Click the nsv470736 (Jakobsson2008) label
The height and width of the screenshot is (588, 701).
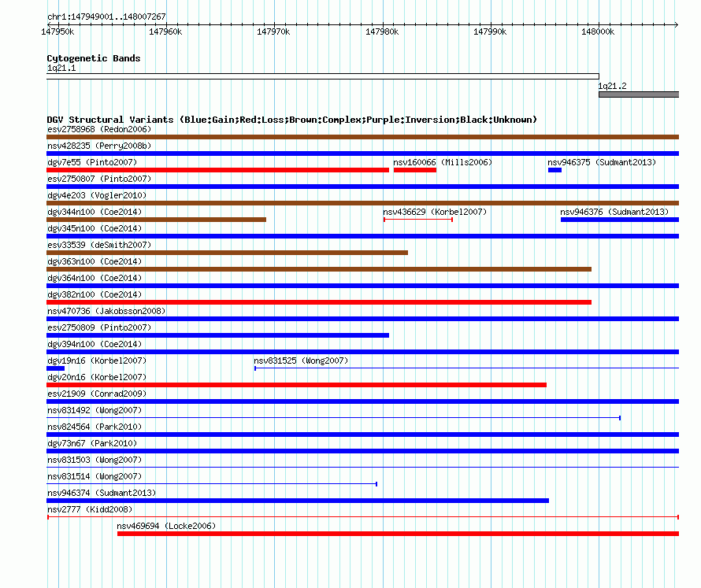[x=106, y=312]
